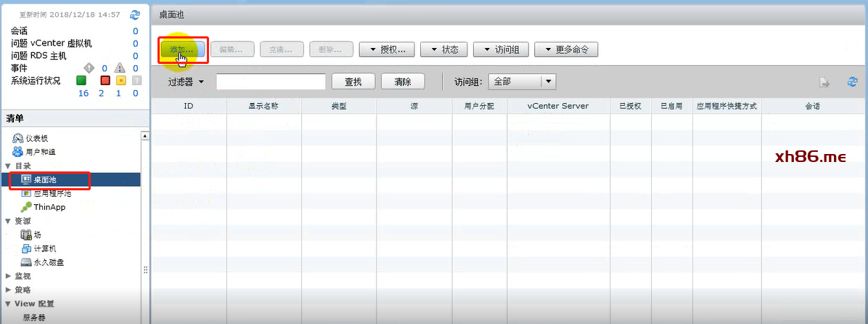Refresh the desktop pool table
Viewport: 868px width, 324px height.
click(x=853, y=82)
